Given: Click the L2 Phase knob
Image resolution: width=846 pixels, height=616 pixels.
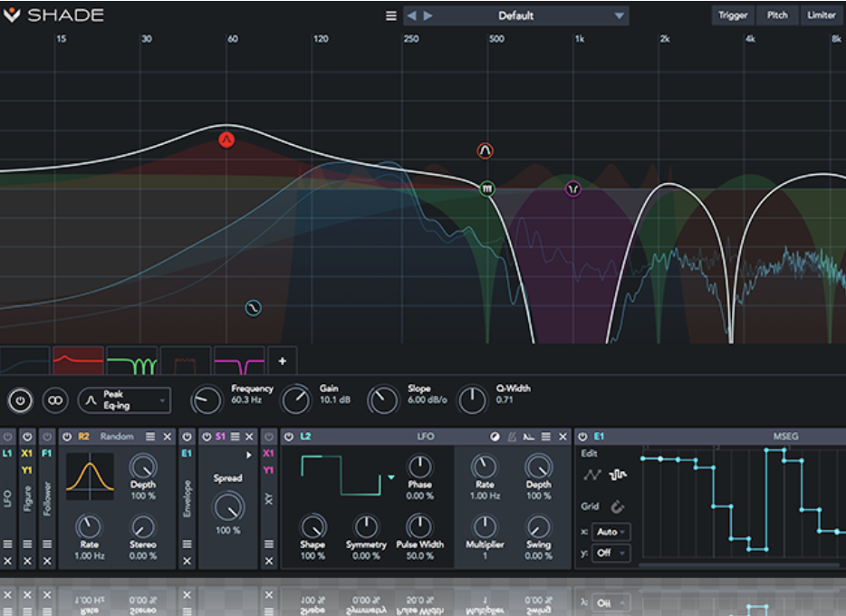Looking at the screenshot, I should [419, 467].
